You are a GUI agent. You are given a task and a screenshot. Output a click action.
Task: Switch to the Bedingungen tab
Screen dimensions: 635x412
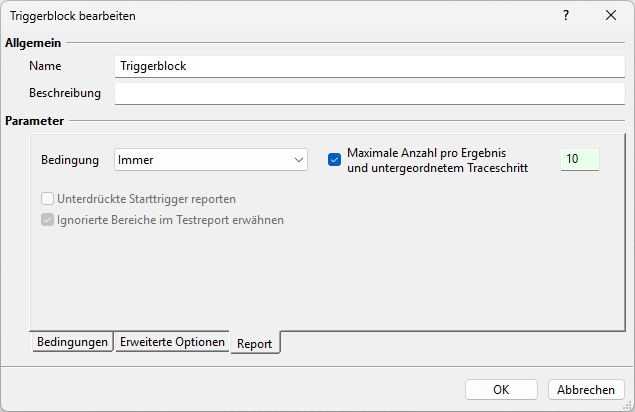coord(72,342)
